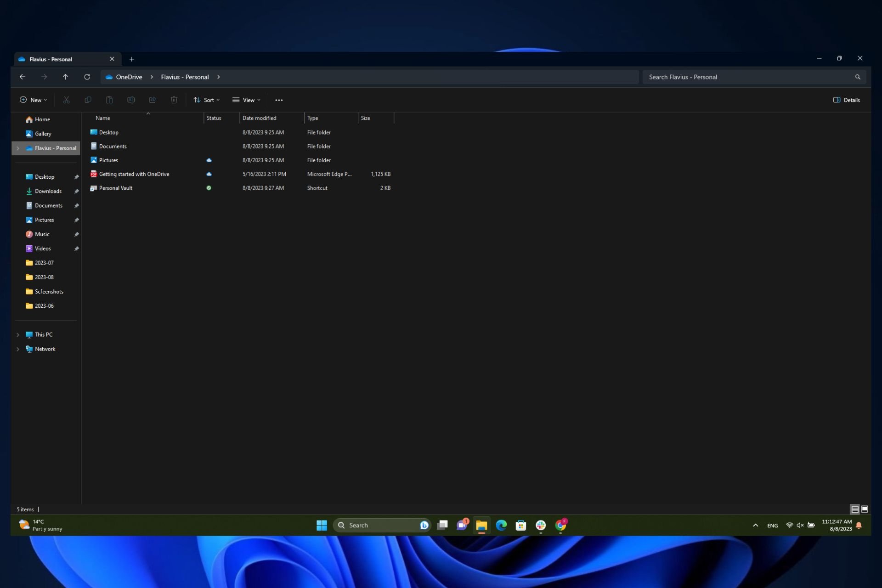
Task: Click the Paste clipboard icon
Action: tap(109, 100)
